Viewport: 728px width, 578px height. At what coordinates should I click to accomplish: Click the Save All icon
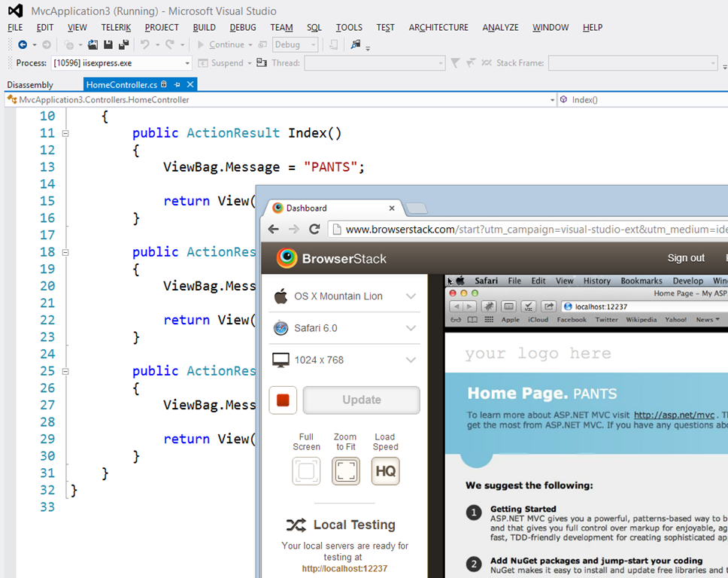point(123,44)
